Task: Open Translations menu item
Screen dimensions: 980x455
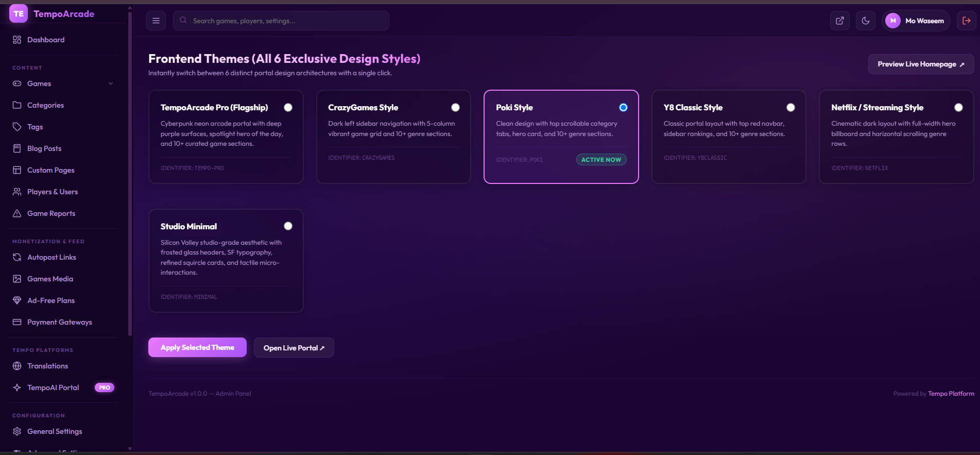Action: (x=64, y=366)
